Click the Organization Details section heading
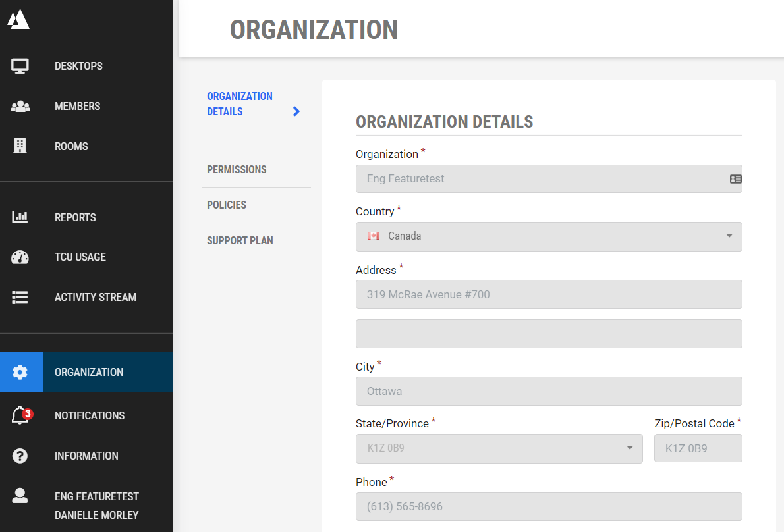This screenshot has width=784, height=532. pos(445,122)
